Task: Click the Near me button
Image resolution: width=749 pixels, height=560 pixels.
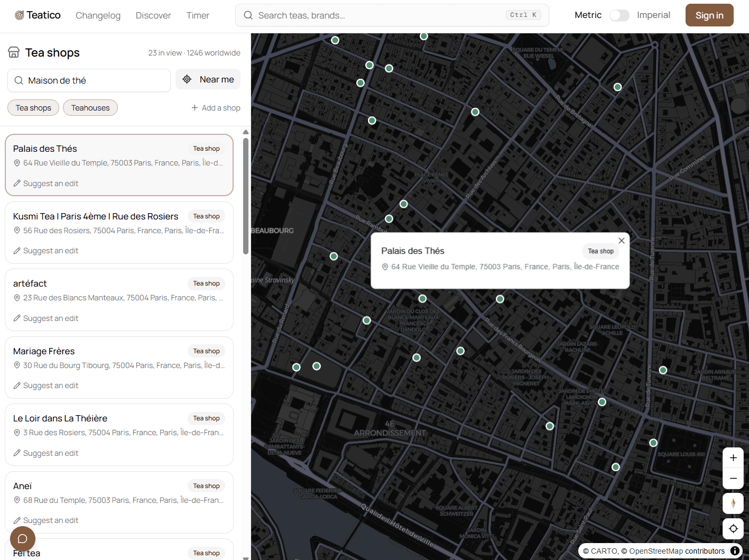Action: 208,79
